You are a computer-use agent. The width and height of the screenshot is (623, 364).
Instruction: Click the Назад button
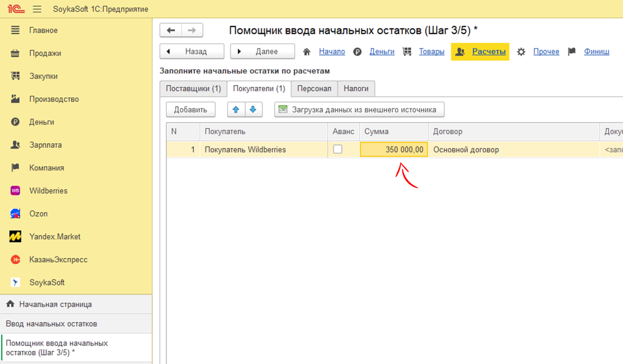(x=192, y=52)
